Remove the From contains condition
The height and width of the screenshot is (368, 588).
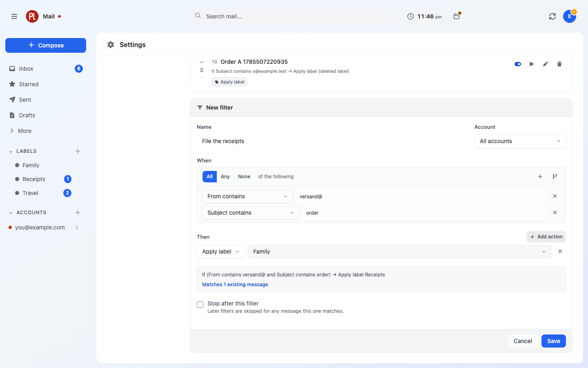pyautogui.click(x=555, y=196)
